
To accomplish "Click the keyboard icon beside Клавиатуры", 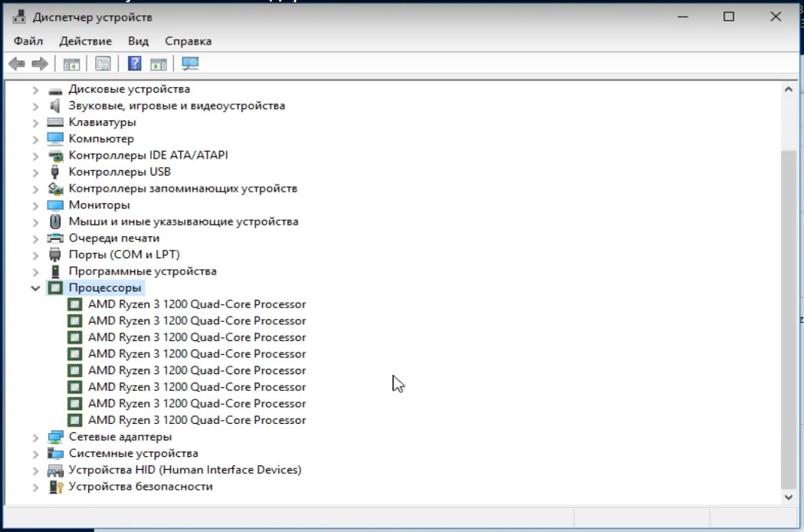I will (x=55, y=122).
